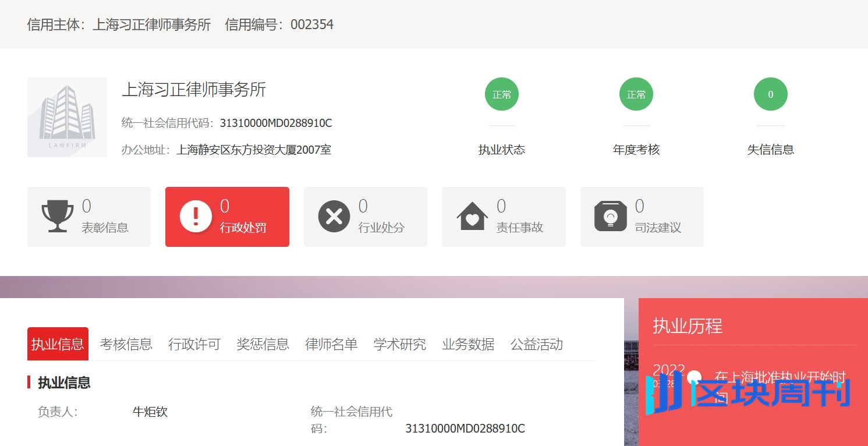This screenshot has width=868, height=446.
Task: Click the 信用编号：002354 text in header
Action: coord(279,24)
